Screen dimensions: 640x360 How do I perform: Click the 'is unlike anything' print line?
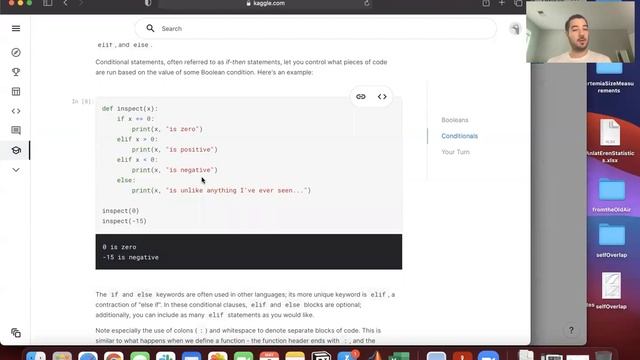(x=221, y=190)
